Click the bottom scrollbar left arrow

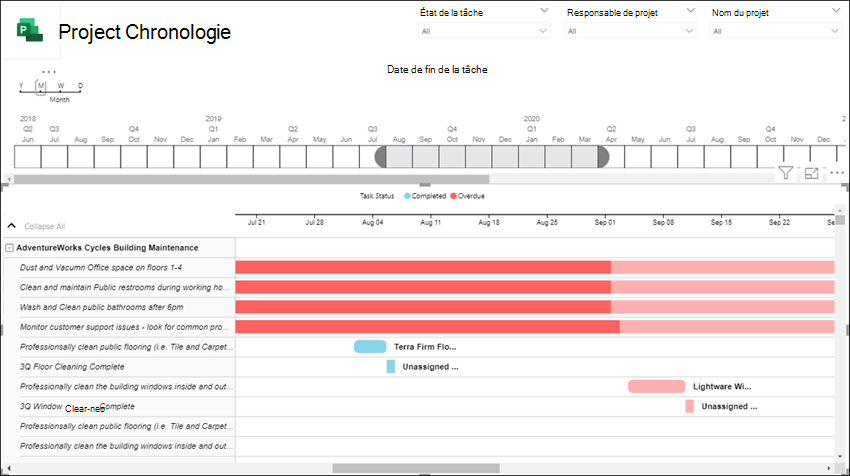[9, 468]
